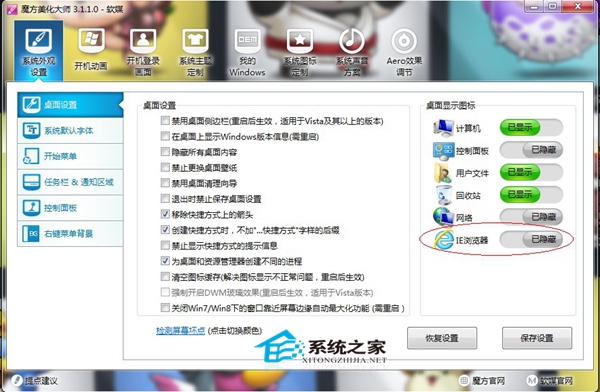Screen dimensions: 600x392
Task: Select 开始菜单 in the sidebar
Action: (70, 156)
